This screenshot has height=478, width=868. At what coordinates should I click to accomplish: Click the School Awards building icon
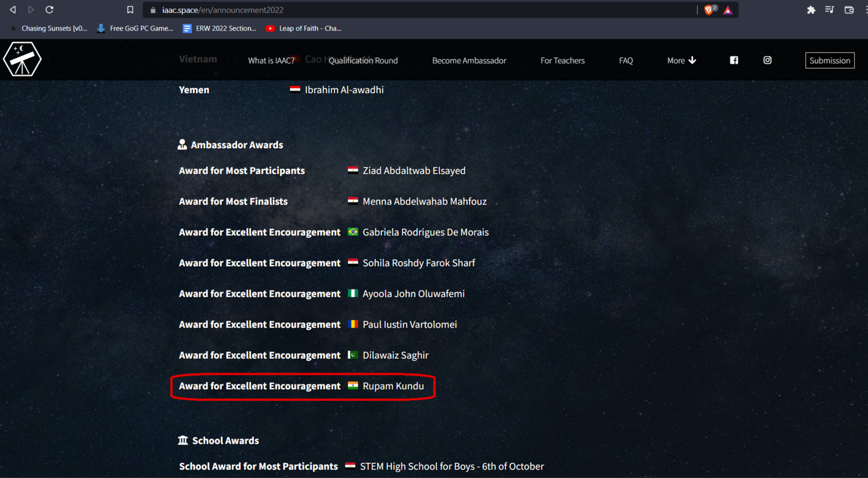[182, 439]
